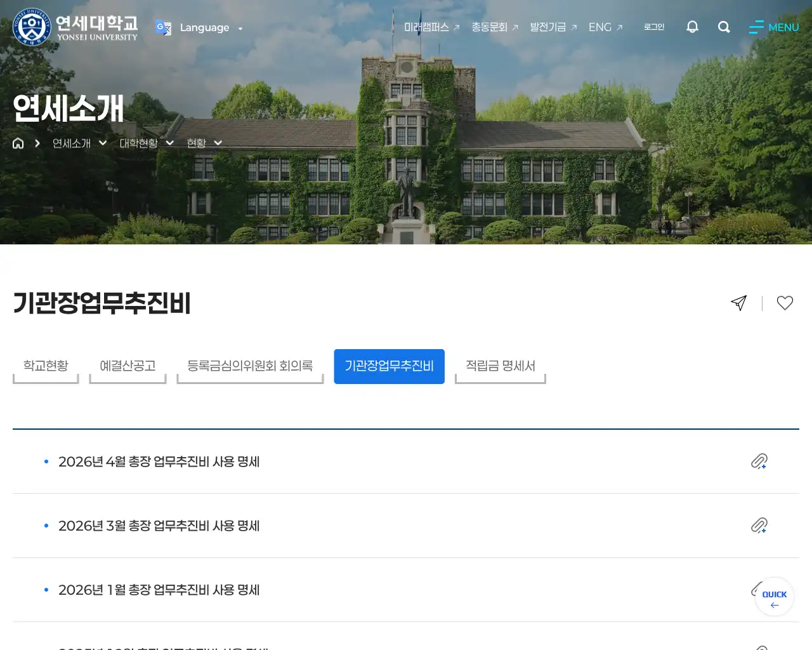
Task: Expand the 연세소개 breadcrumb dropdown
Action: 79,143
